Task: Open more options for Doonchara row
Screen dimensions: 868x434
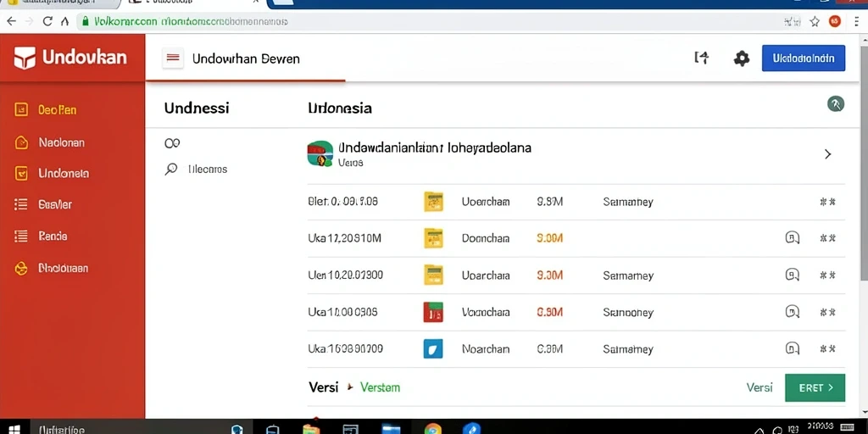Action: point(827,238)
